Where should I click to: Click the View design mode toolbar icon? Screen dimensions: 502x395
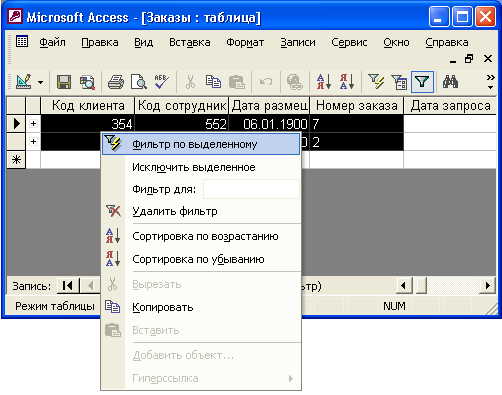pos(24,82)
